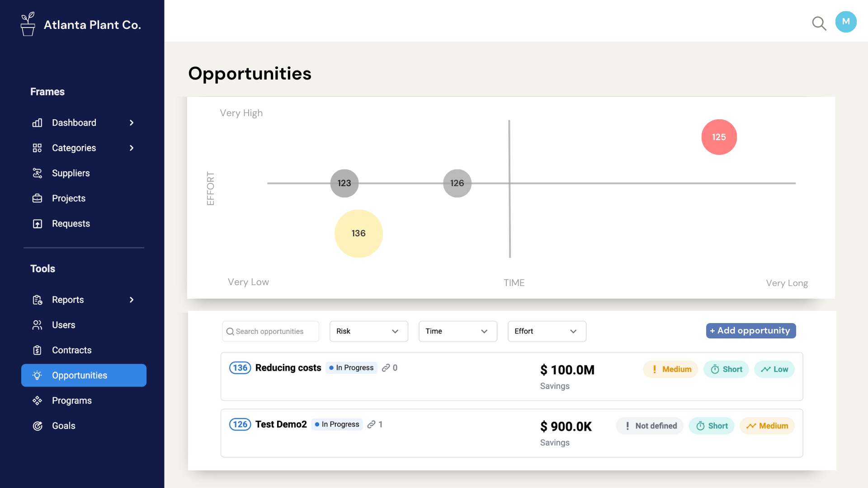
Task: Click the Users people icon
Action: click(x=37, y=325)
